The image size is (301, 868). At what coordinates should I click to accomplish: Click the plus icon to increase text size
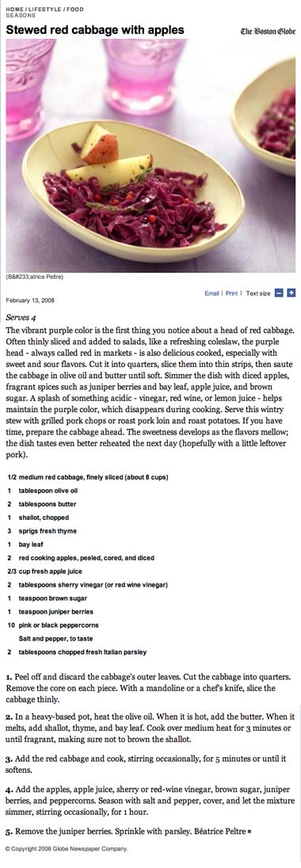point(291,293)
